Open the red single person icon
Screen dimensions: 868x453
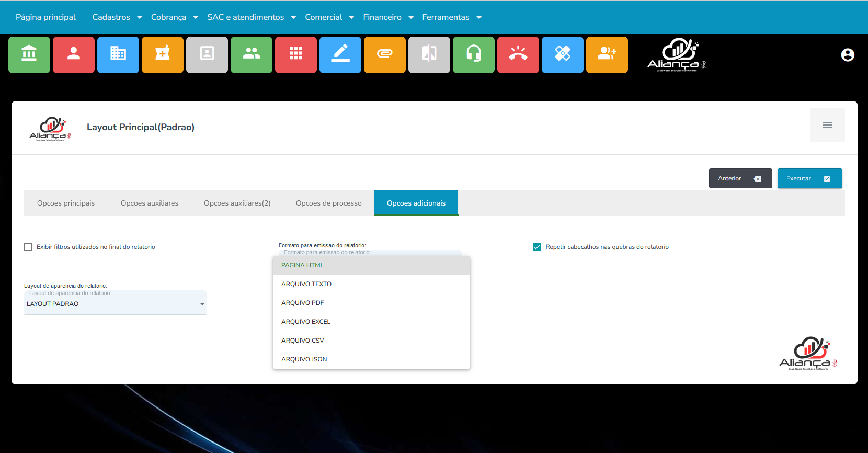[x=74, y=54]
